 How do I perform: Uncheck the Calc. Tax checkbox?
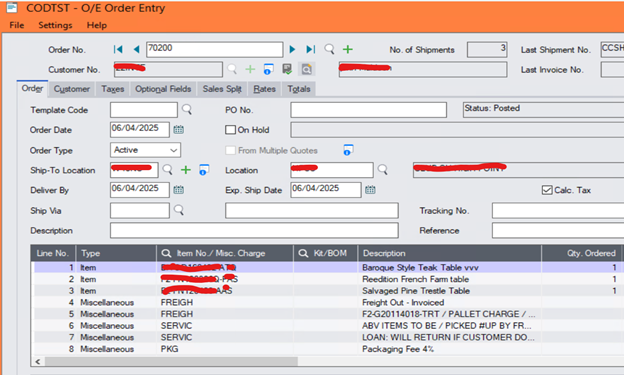point(547,190)
